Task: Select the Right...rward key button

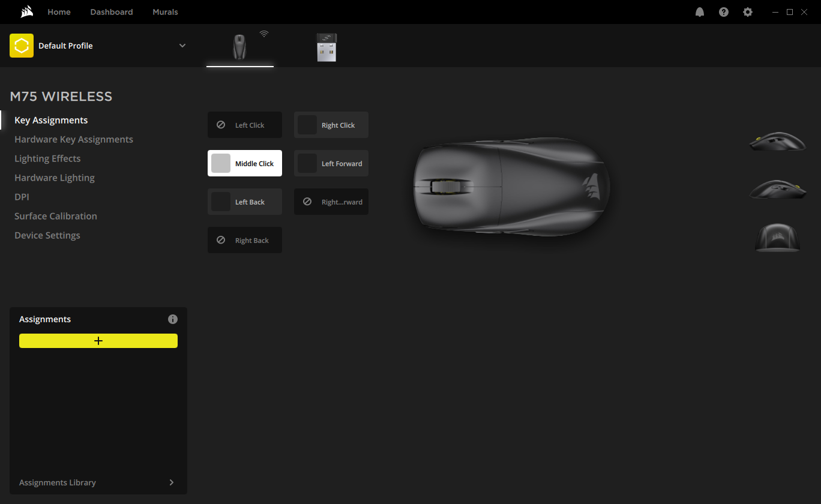Action: point(331,202)
